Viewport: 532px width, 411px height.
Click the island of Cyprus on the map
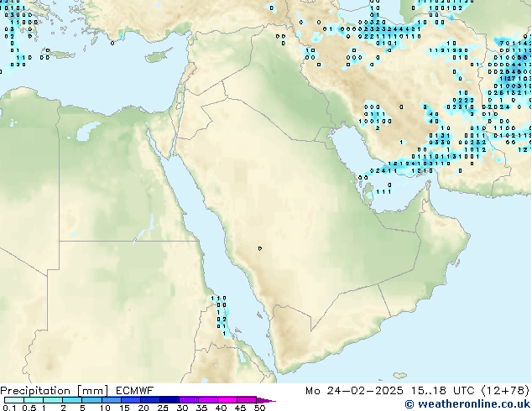(x=156, y=57)
